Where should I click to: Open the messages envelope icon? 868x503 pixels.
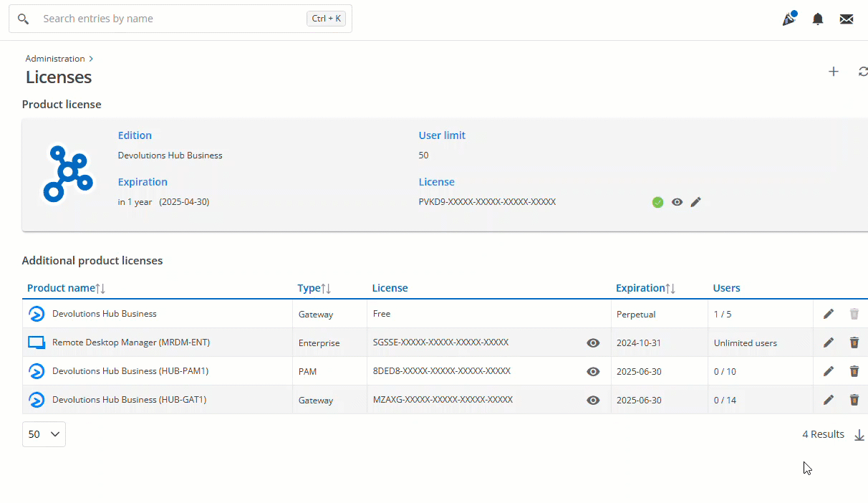847,19
